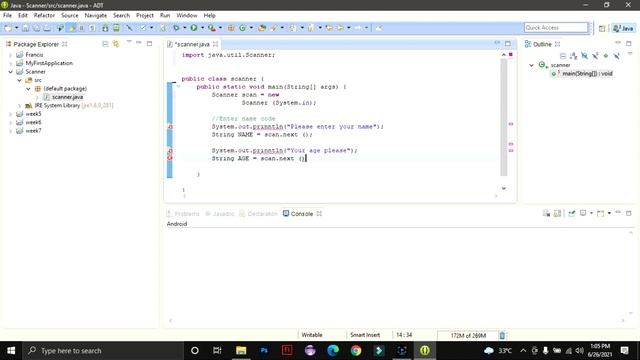Click the Quick Access search field
This screenshot has height=360, width=640.
556,27
